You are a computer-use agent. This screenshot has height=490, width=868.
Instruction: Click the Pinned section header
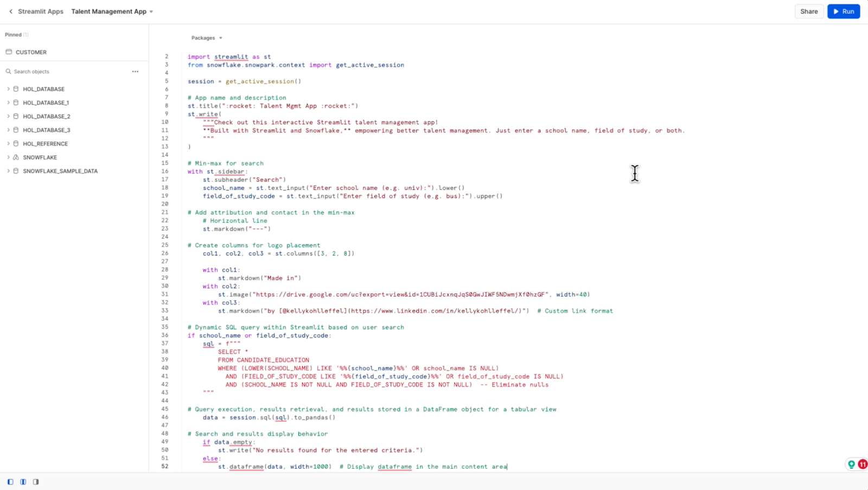pyautogui.click(x=16, y=35)
